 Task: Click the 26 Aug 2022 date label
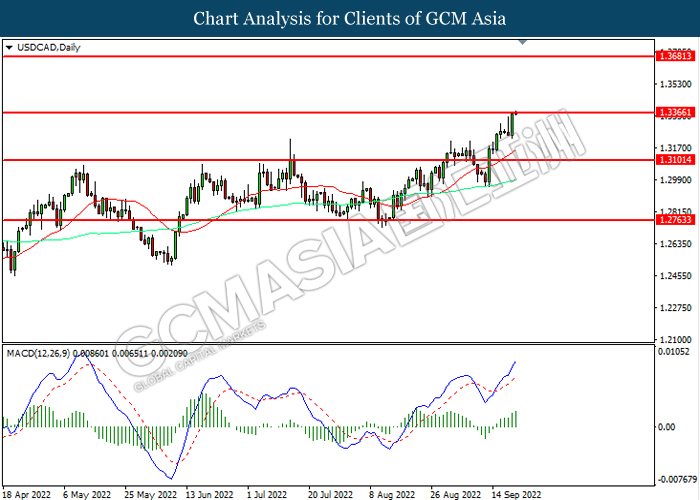point(455,494)
